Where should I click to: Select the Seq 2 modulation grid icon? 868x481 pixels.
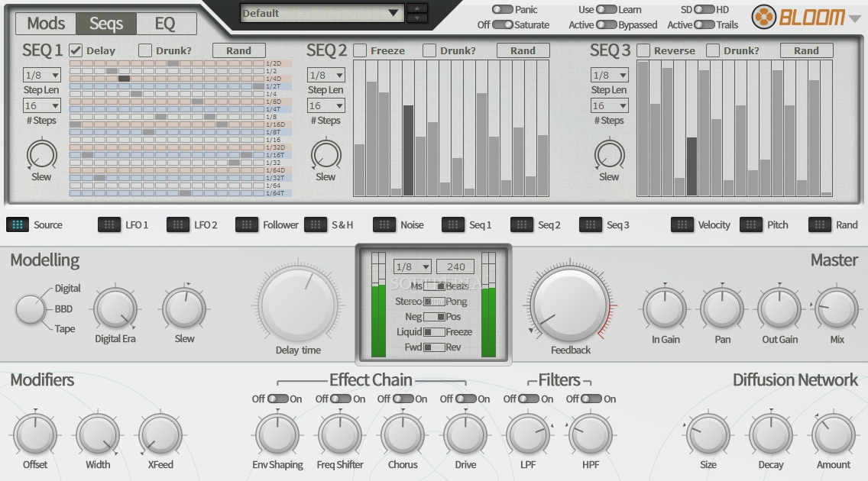(x=521, y=225)
